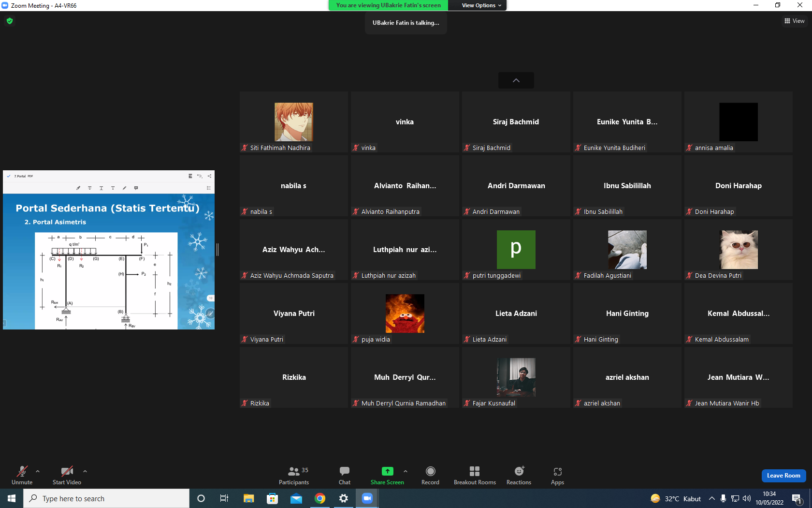The image size is (812, 508).
Task: Open the Windows Start menu
Action: pos(12,498)
